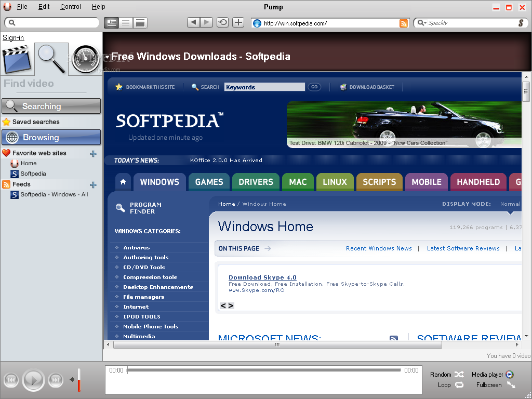
Task: Switch to plain list view mode
Action: 126,23
